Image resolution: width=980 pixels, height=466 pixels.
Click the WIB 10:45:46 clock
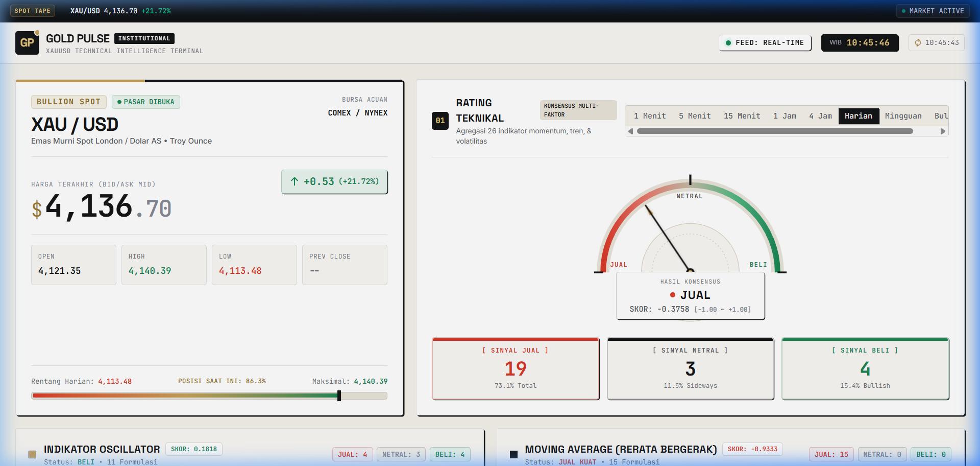coord(860,43)
